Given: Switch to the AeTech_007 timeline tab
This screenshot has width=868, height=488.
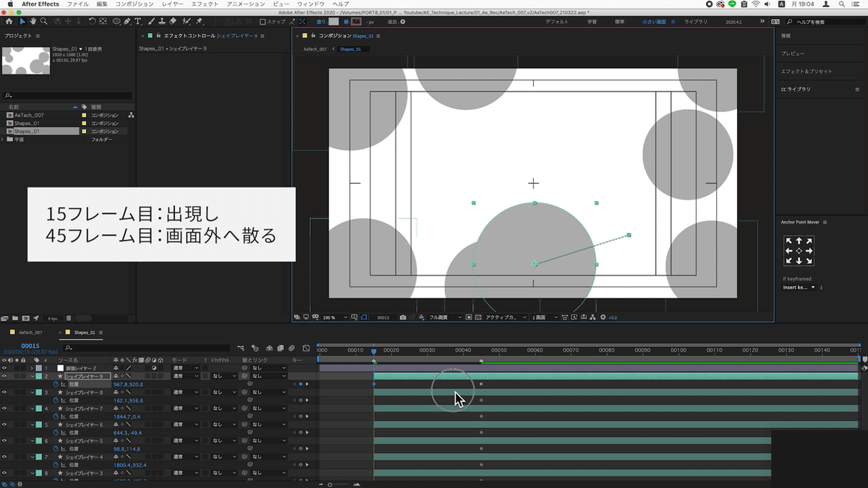Looking at the screenshot, I should [30, 333].
